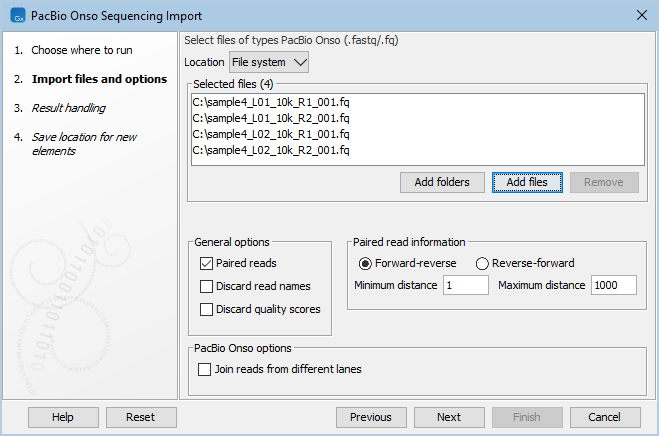
Task: Select the Reverse-forward radio button
Action: pyautogui.click(x=482, y=263)
